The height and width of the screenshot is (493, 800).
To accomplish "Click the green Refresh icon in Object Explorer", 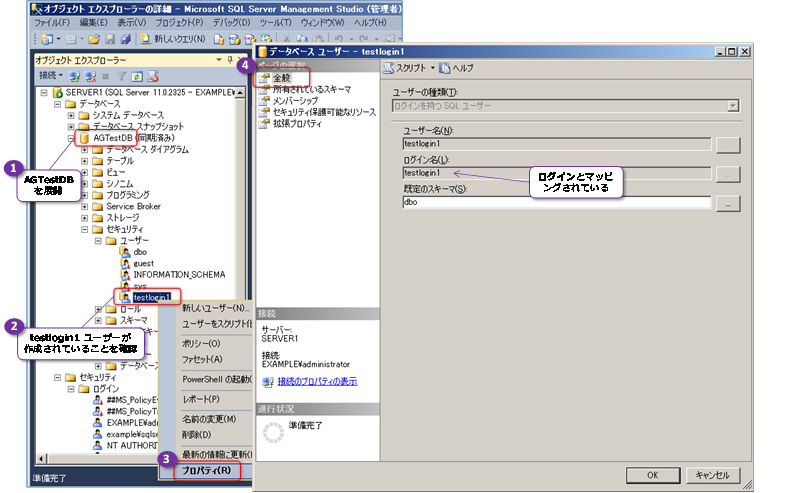I will coord(137,77).
